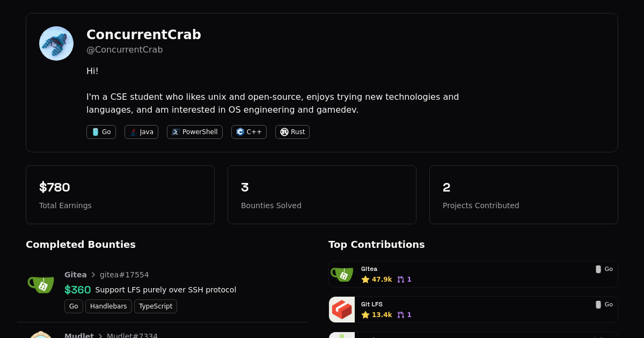This screenshot has height=338, width=644.
Task: Open the gitea#17554 issue link
Action: 125,275
